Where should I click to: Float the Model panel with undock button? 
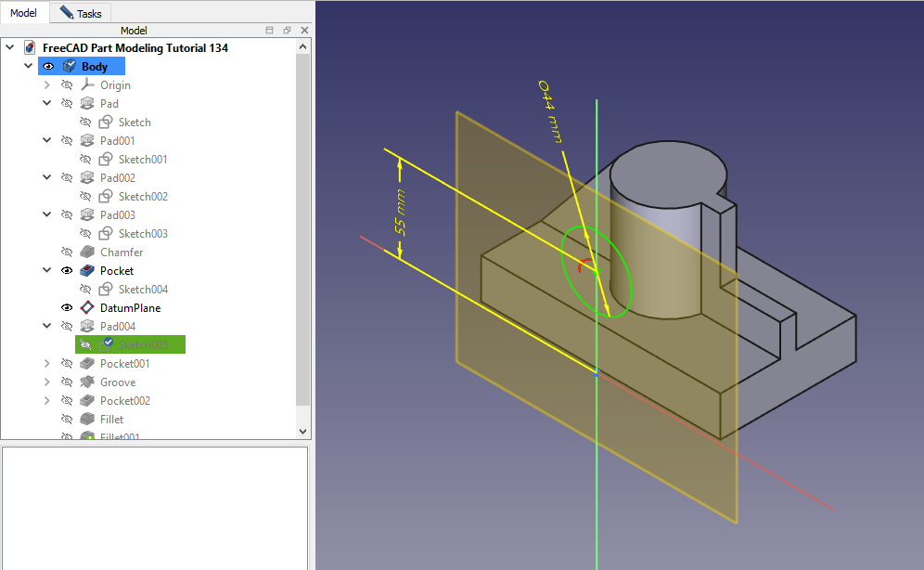[288, 31]
